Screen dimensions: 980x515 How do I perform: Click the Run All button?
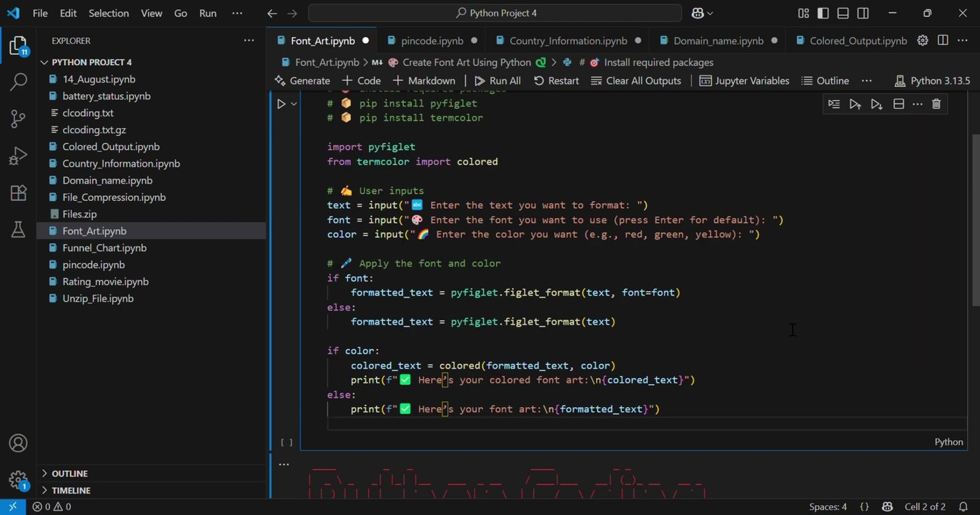coord(497,81)
